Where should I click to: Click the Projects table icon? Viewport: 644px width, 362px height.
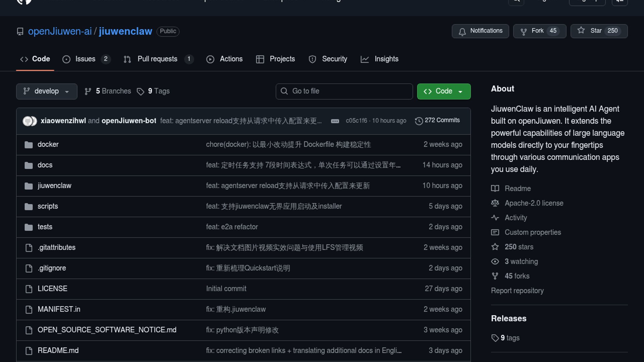(x=260, y=59)
